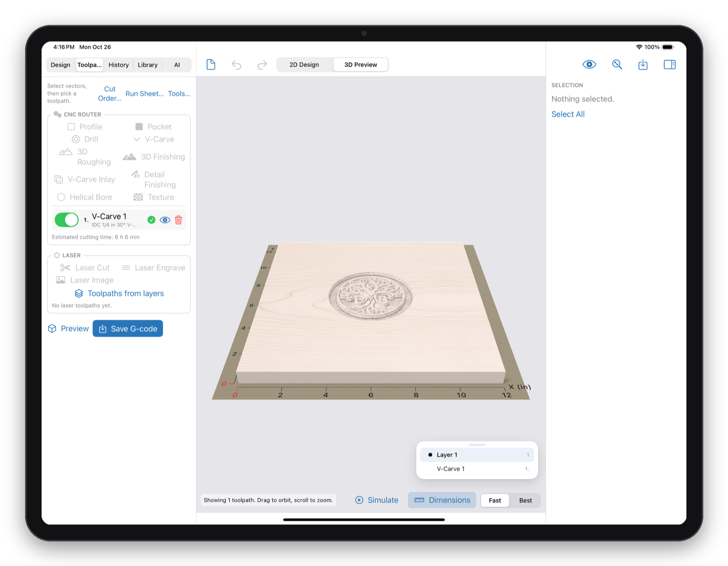Click the Select All link
Image resolution: width=728 pixels, height=566 pixels.
568,114
